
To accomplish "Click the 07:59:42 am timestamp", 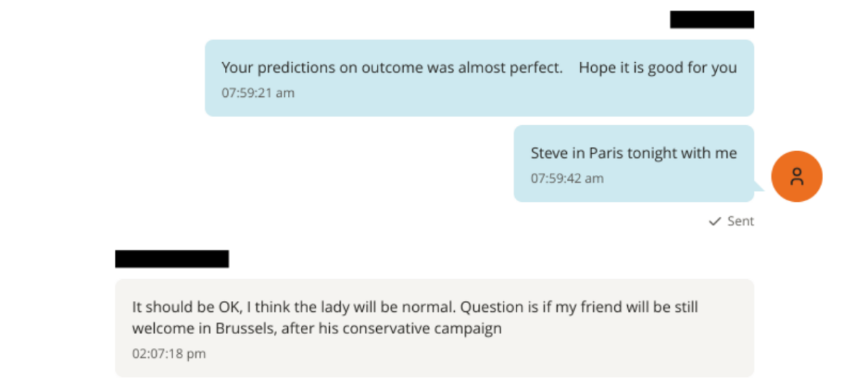I will tap(567, 178).
